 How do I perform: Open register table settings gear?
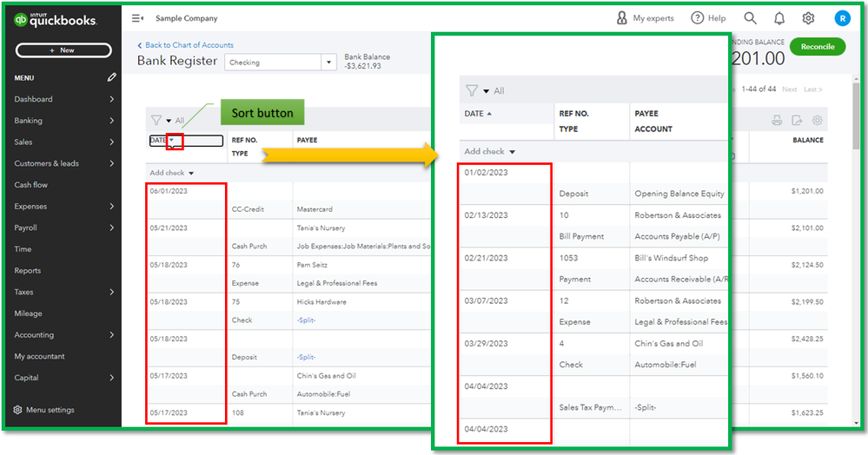tap(817, 120)
